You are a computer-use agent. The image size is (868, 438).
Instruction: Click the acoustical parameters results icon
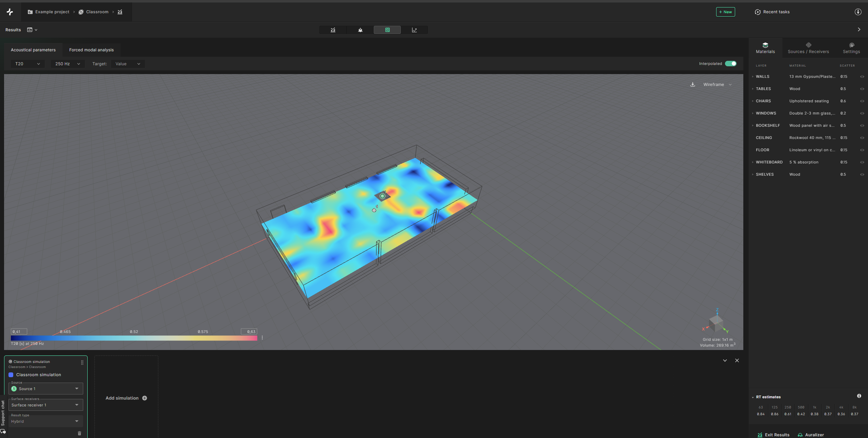point(333,29)
